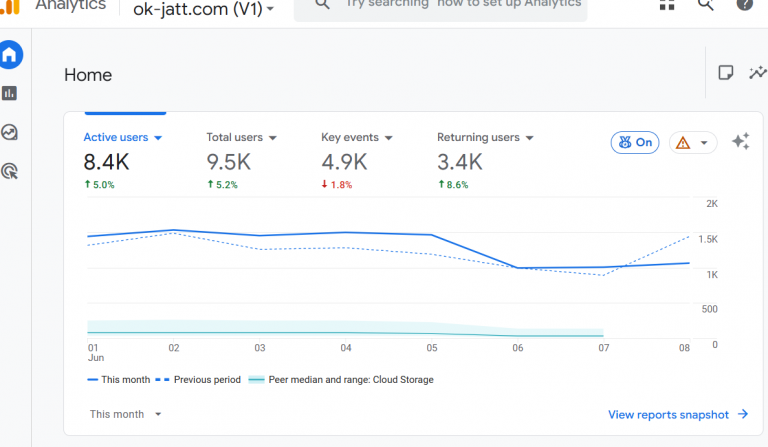This screenshot has height=447, width=768.
Task: Open the help question mark icon
Action: coord(744,4)
